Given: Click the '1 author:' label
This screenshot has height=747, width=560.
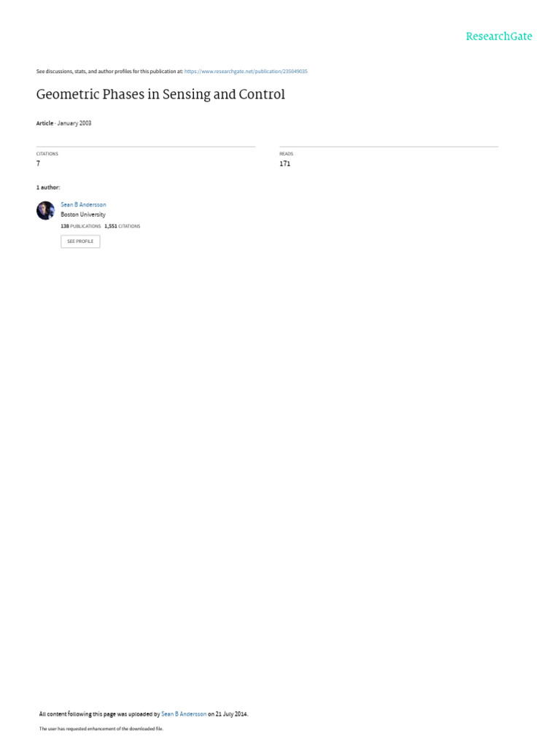Looking at the screenshot, I should coord(48,187).
